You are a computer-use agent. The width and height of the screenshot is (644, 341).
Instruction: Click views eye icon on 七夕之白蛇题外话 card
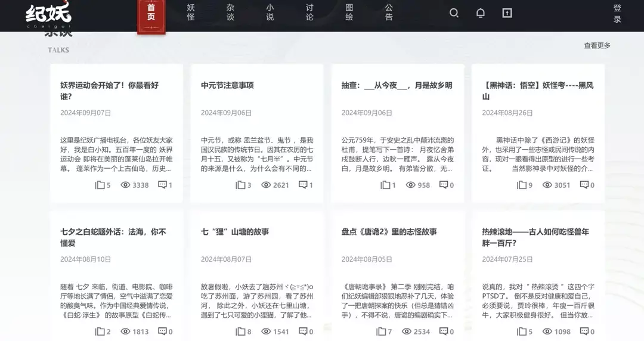pos(125,331)
